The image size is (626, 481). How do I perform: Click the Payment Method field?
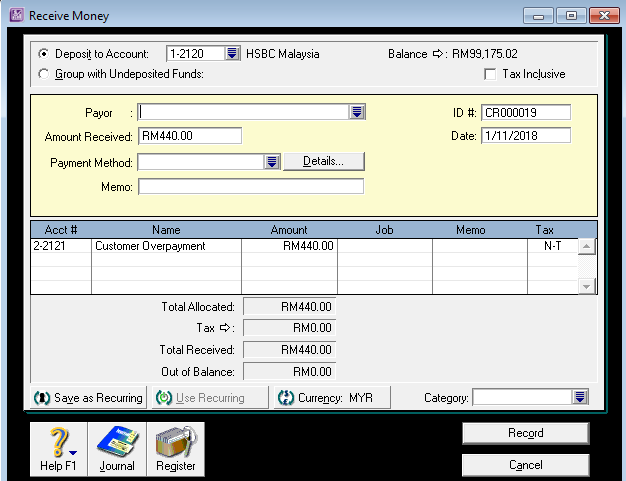click(x=201, y=162)
